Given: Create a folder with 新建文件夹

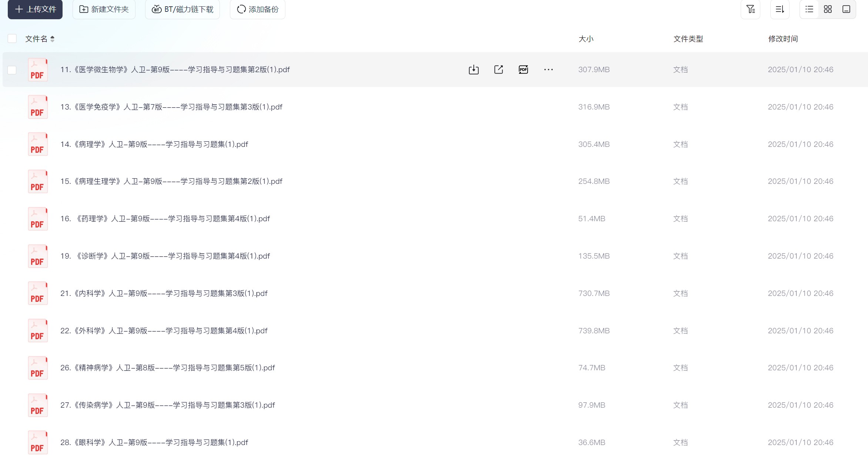Looking at the screenshot, I should pos(104,9).
